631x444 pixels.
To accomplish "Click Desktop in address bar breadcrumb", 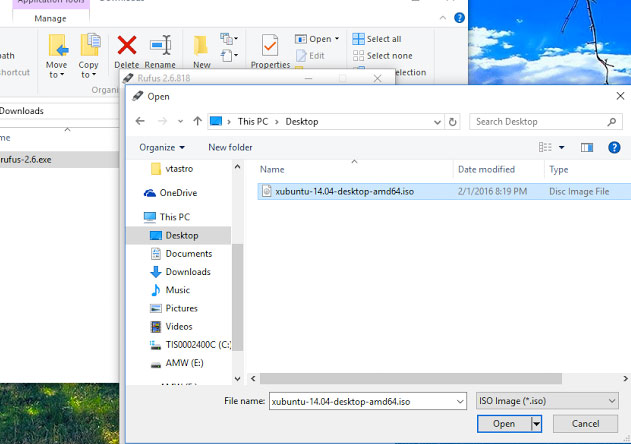I will 302,122.
